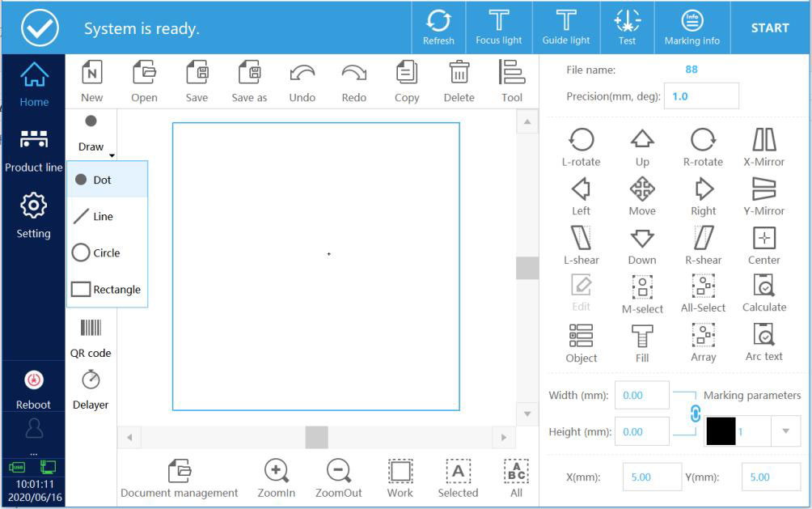Undo the last action

tap(302, 82)
